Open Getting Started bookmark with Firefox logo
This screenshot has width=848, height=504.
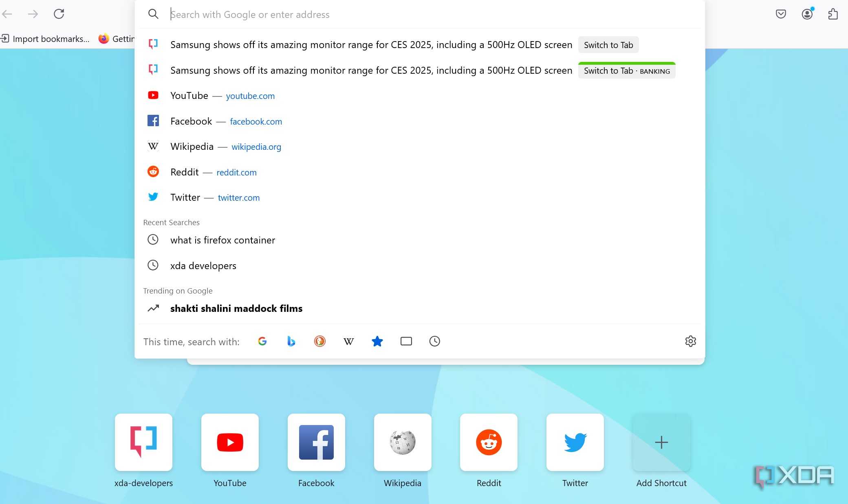coord(117,39)
